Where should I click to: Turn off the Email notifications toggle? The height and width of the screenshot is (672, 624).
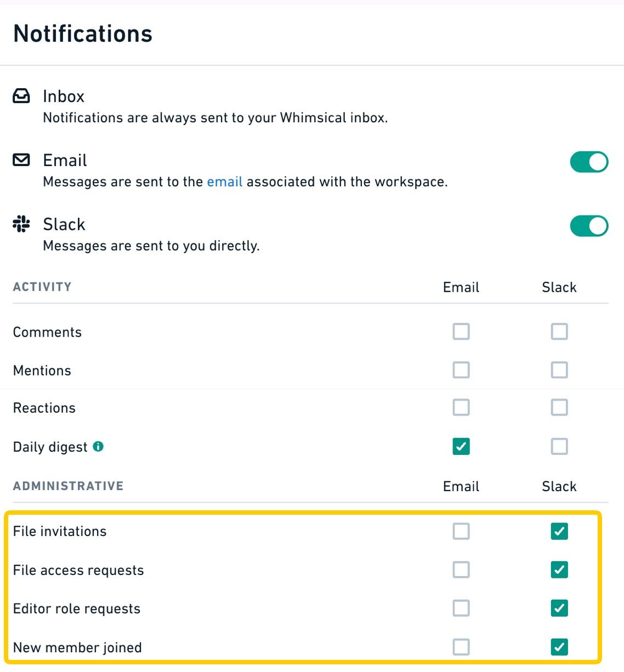pyautogui.click(x=589, y=162)
